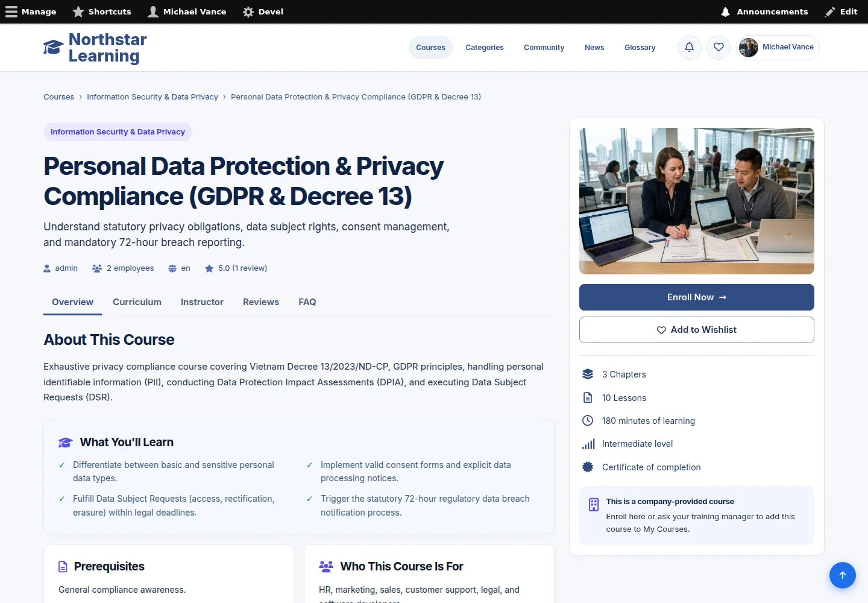Image resolution: width=868 pixels, height=603 pixels.
Task: Open Community navigation link
Action: 544,48
